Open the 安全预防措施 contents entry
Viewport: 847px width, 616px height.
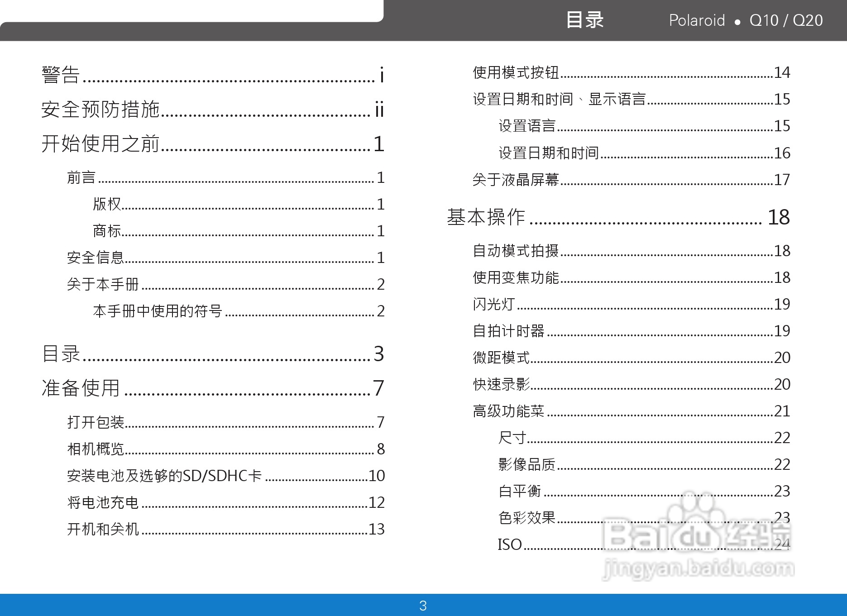click(213, 109)
